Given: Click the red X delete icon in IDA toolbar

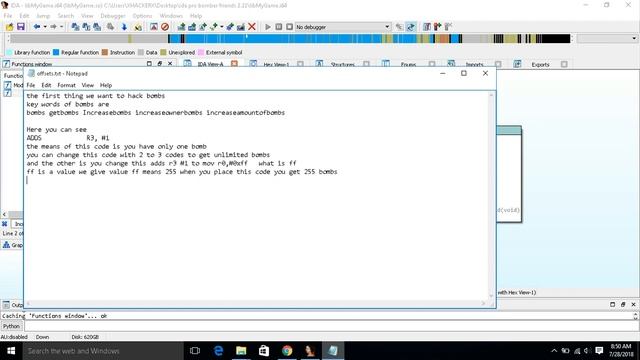Looking at the screenshot, I should 252,27.
